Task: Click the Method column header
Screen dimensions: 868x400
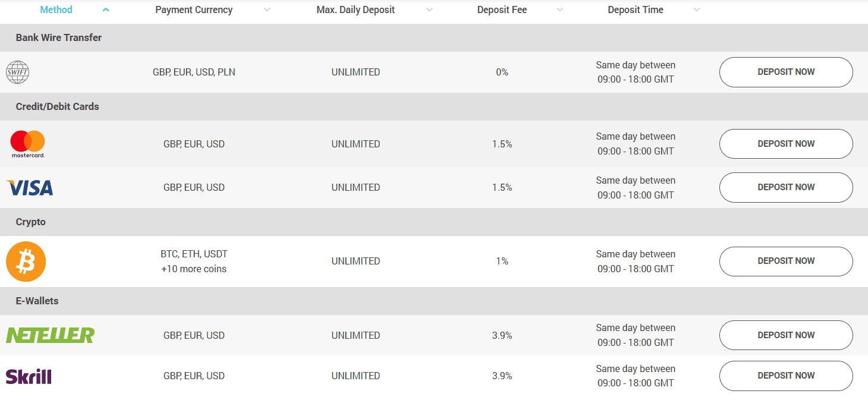Action: pyautogui.click(x=56, y=10)
